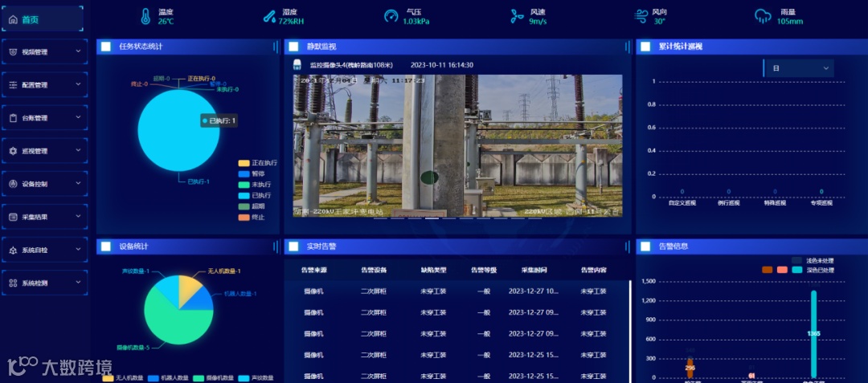Click the thermometer icon next to 温度
The width and height of the screenshot is (868, 383).
(x=145, y=17)
